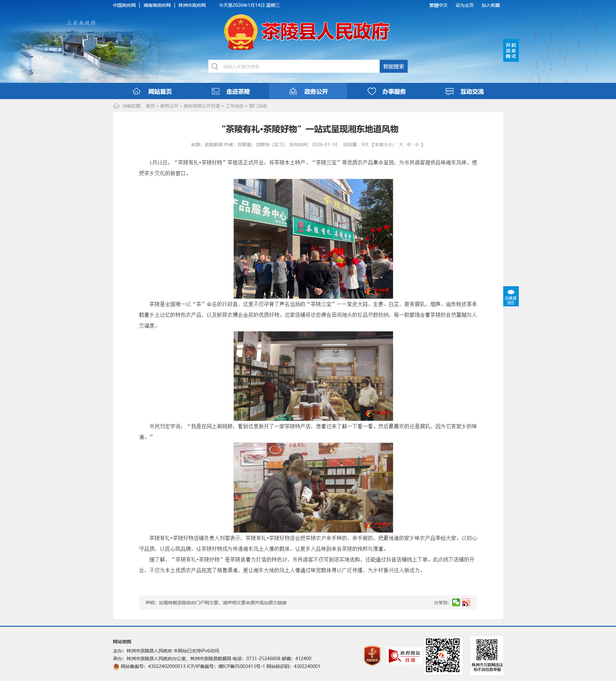Click the storefront opening photo
Viewport: 616px width, 681px height.
pos(313,238)
